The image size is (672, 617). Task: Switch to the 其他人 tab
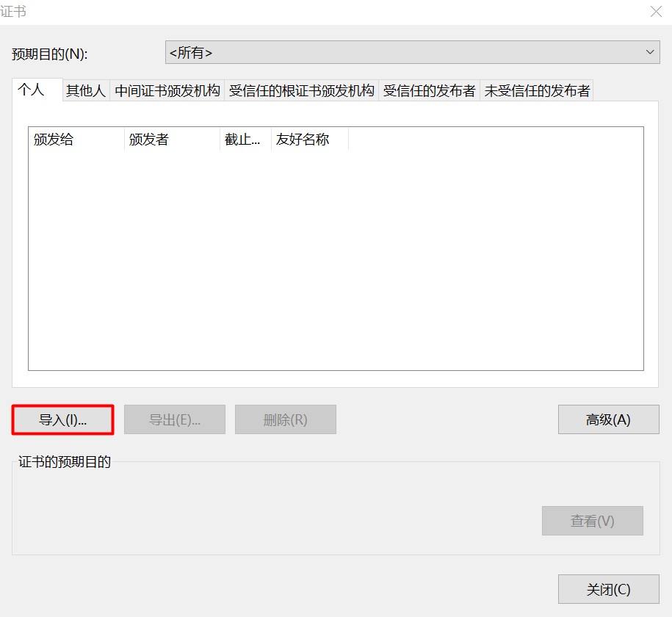86,89
